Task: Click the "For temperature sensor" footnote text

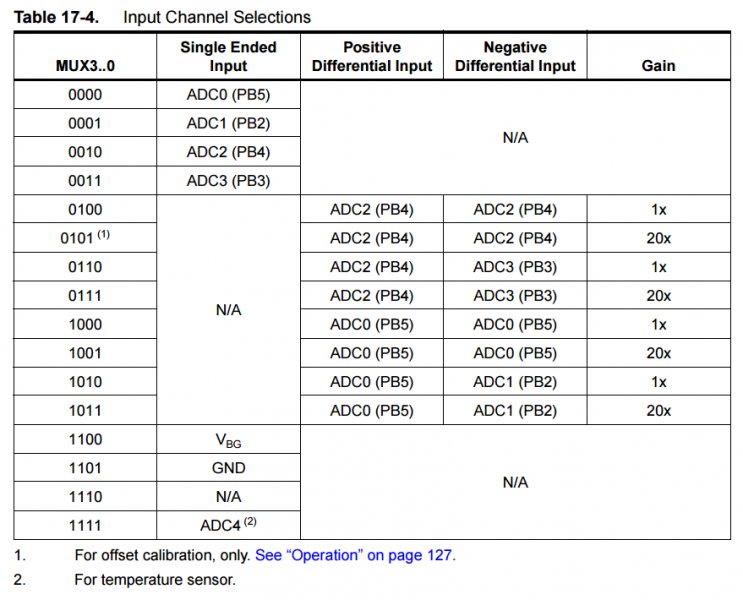Action: 155,580
